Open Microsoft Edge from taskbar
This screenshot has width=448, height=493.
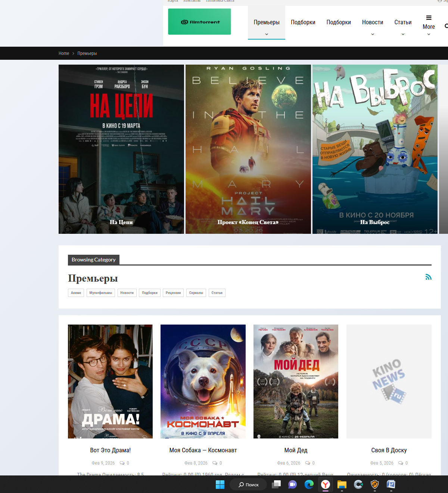tap(309, 484)
